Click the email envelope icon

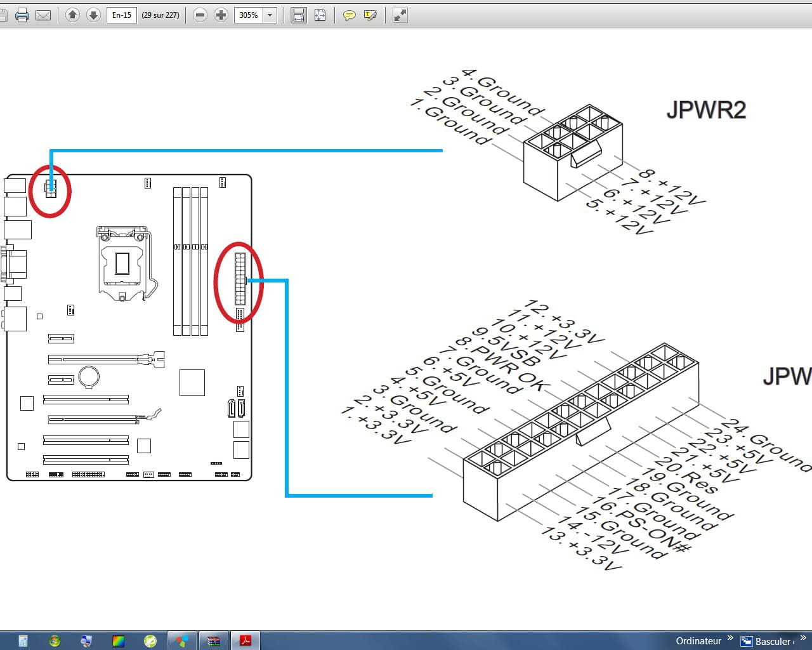(x=43, y=15)
